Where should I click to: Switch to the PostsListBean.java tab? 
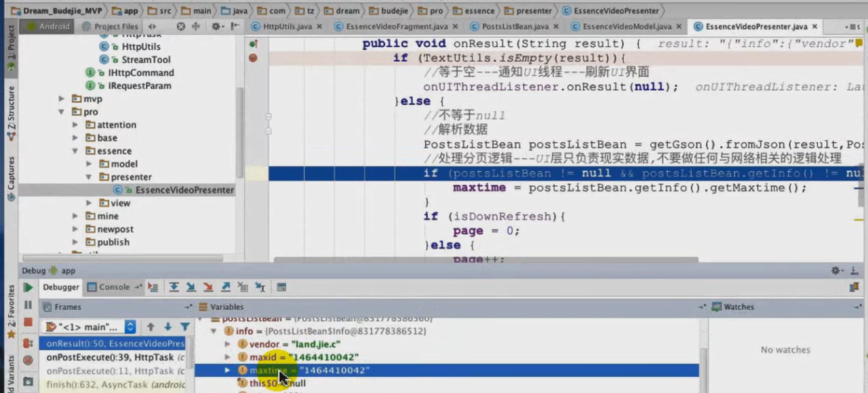515,26
